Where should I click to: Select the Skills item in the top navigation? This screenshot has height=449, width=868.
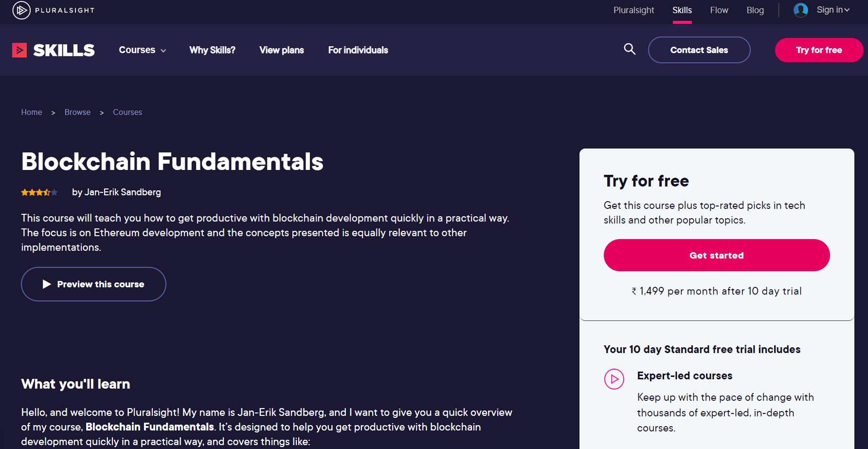(682, 10)
